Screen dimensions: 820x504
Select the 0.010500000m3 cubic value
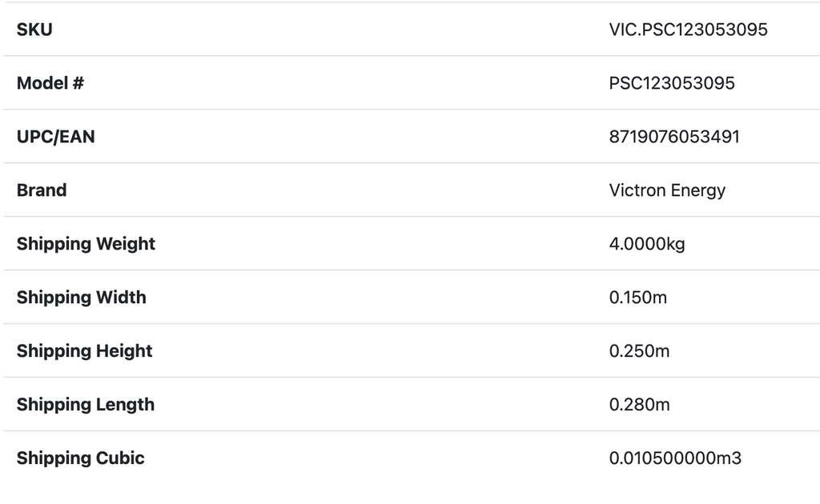675,458
